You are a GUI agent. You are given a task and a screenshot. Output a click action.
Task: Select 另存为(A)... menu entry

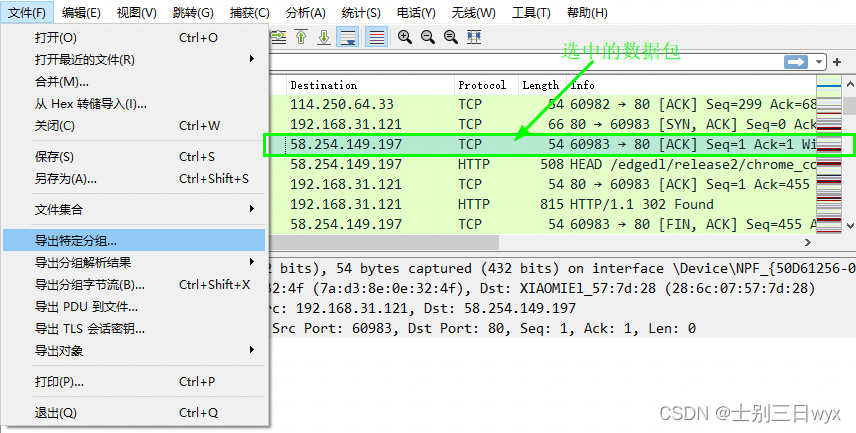click(66, 179)
